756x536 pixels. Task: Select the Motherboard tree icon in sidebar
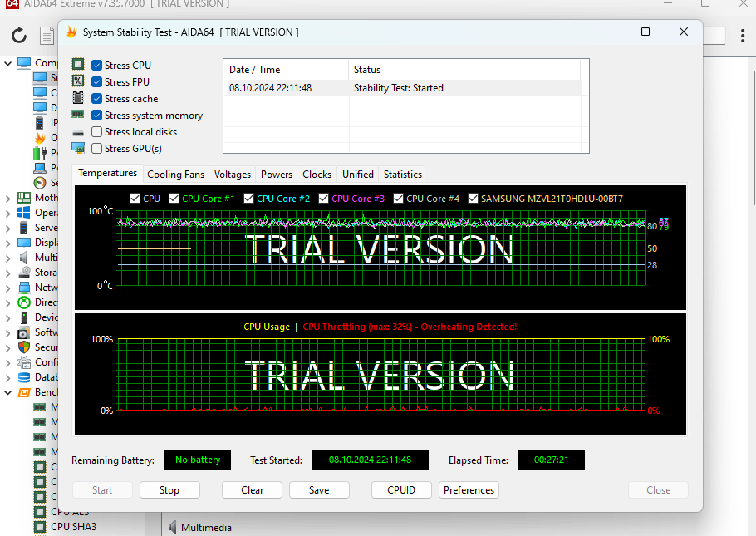coord(24,197)
